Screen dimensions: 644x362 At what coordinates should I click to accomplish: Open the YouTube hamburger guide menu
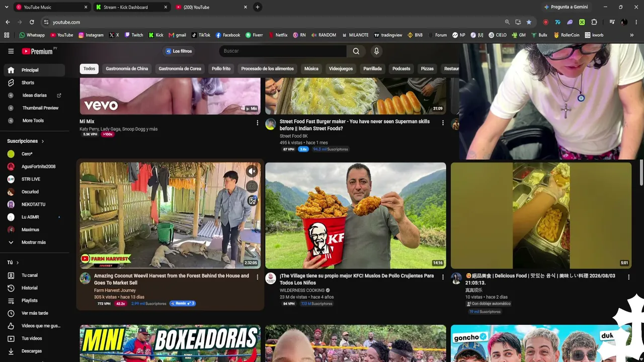pos(11,51)
